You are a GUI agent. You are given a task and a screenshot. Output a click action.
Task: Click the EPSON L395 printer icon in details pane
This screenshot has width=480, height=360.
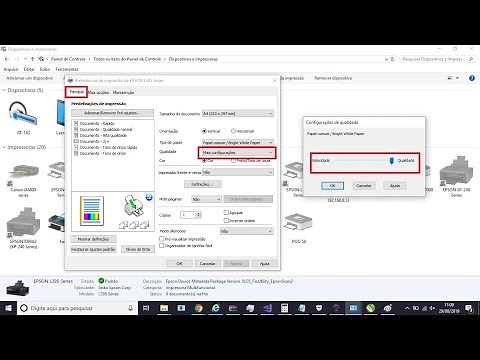tap(18, 287)
